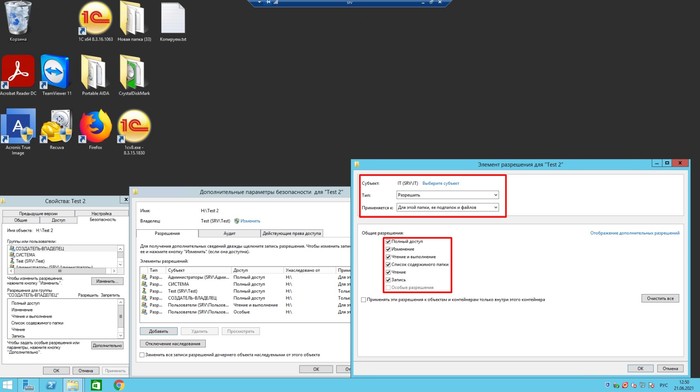Image resolution: width=700 pixels, height=392 pixels.
Task: Toggle the Изменение permission checkbox
Action: point(388,249)
